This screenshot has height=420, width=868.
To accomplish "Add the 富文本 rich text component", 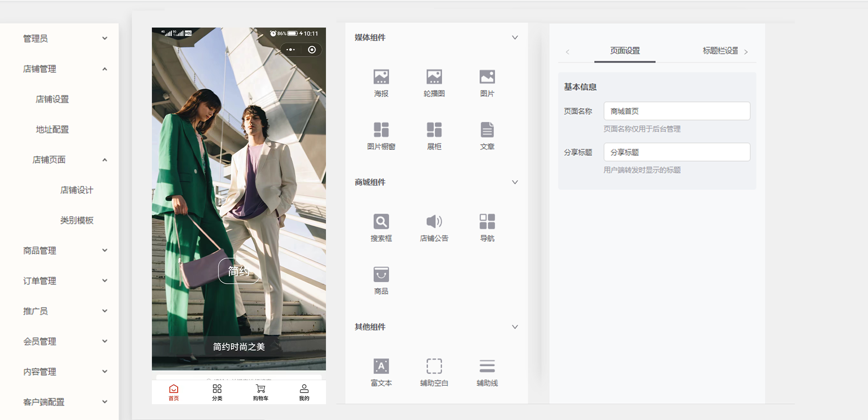I will point(381,372).
